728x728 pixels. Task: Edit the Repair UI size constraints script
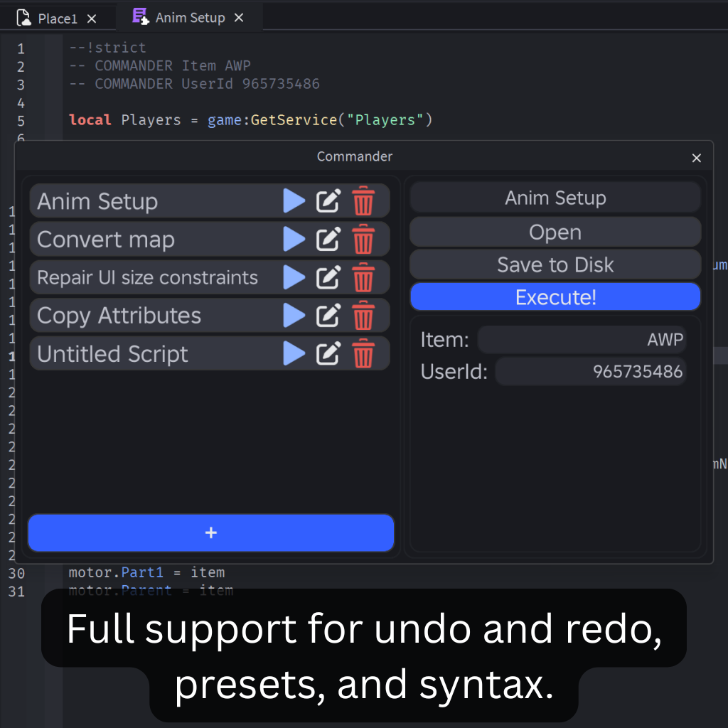point(328,277)
